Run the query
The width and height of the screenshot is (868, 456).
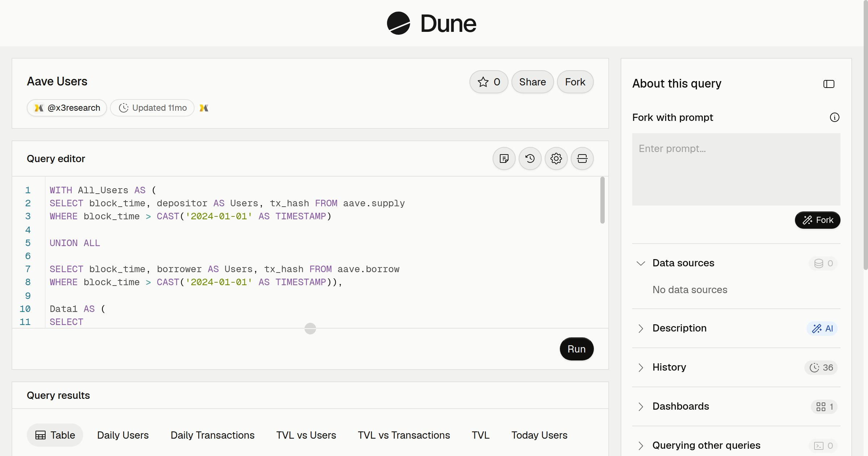coord(576,349)
